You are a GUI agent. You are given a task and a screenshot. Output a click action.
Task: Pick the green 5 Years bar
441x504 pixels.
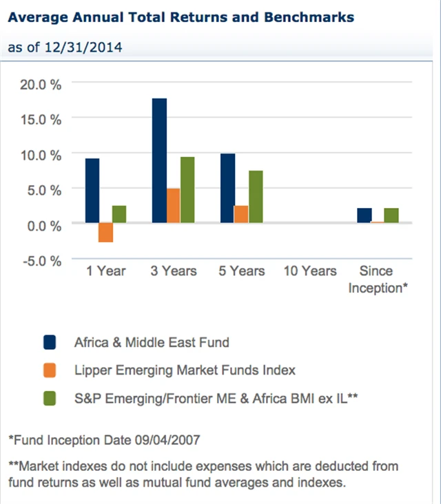pos(255,197)
